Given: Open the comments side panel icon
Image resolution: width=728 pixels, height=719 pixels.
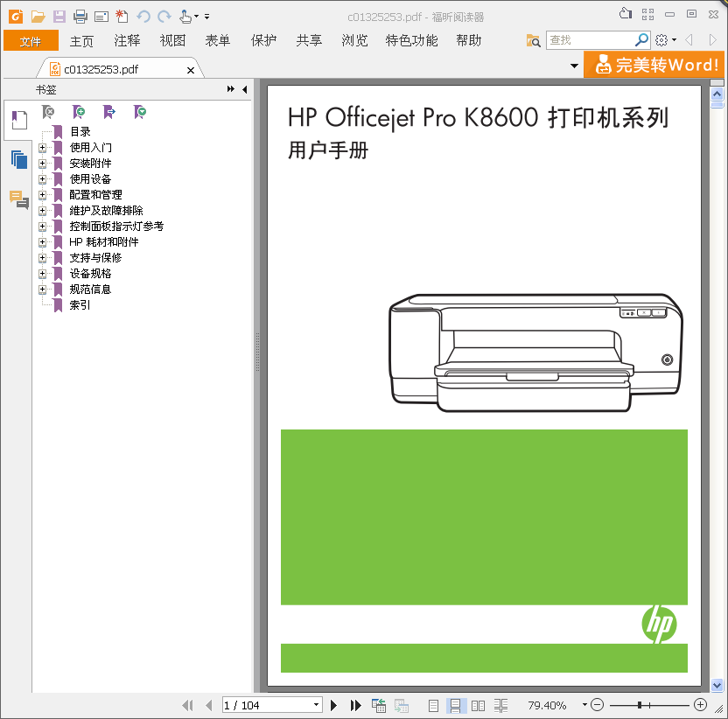Looking at the screenshot, I should pos(19,199).
